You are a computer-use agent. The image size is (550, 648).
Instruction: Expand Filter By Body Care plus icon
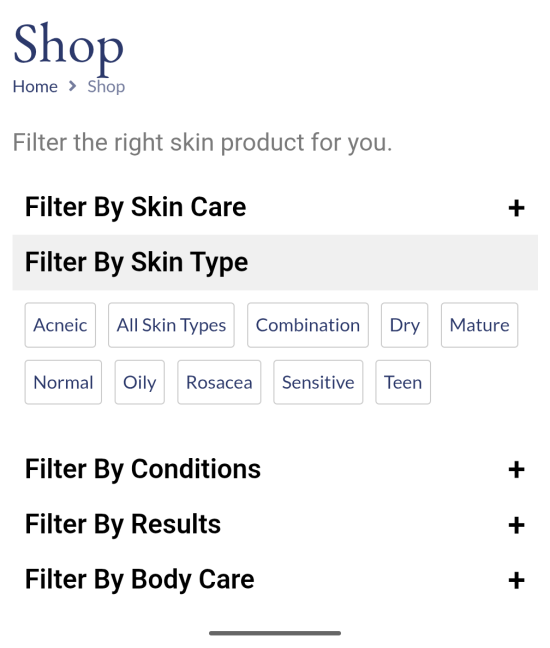coord(516,580)
